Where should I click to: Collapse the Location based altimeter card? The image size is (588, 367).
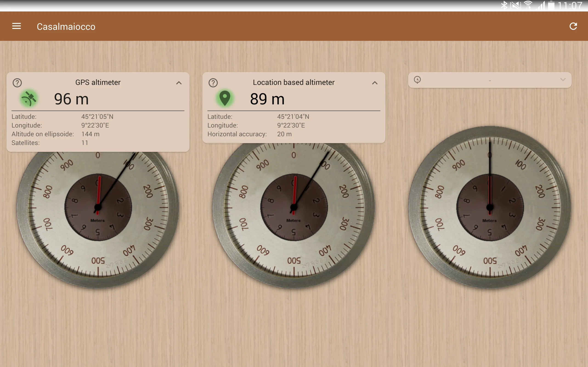[x=375, y=83]
